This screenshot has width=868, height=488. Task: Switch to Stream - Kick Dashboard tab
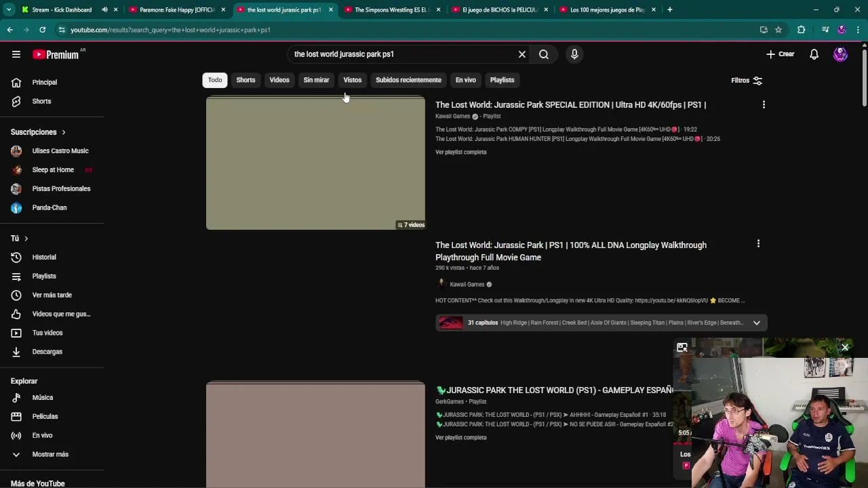point(62,9)
